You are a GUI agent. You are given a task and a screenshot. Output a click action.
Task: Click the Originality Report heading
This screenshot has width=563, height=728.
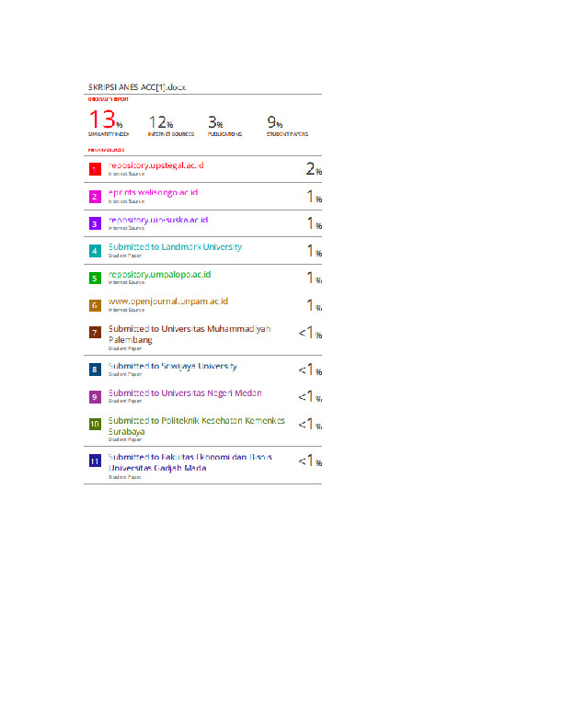tap(109, 99)
